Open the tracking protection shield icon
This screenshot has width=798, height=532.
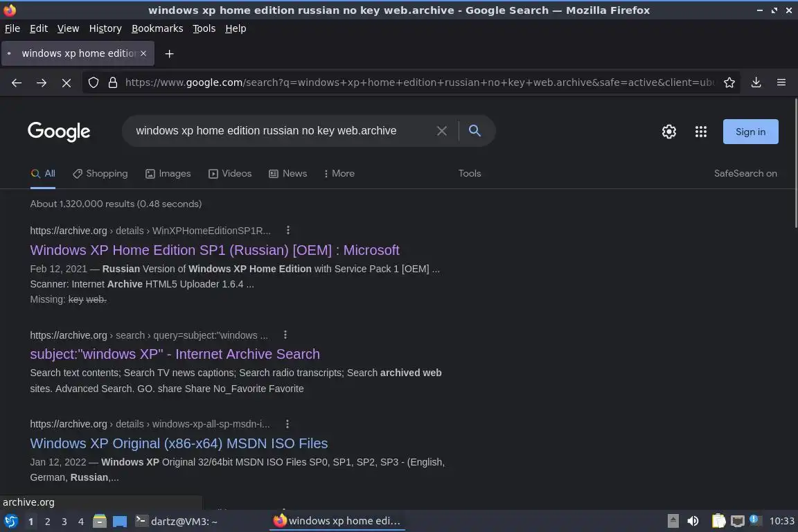[x=94, y=82]
